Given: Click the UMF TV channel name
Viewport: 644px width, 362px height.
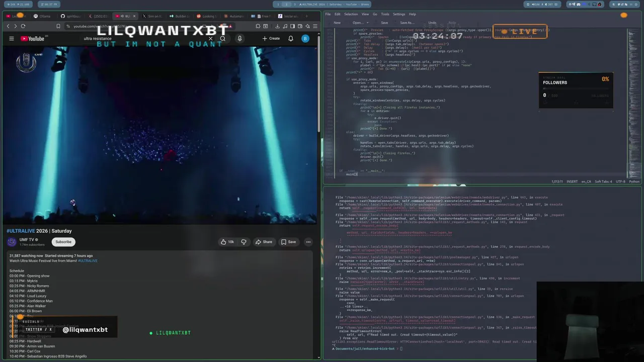Looking at the screenshot, I should point(27,239).
